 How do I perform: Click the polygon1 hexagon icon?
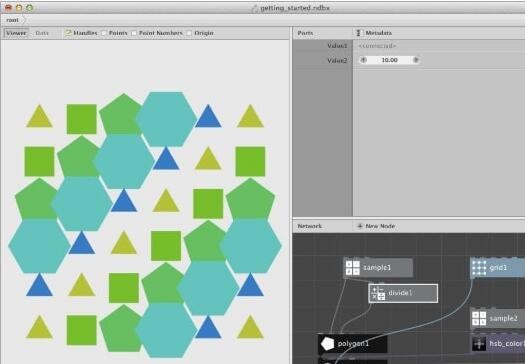pyautogui.click(x=327, y=344)
